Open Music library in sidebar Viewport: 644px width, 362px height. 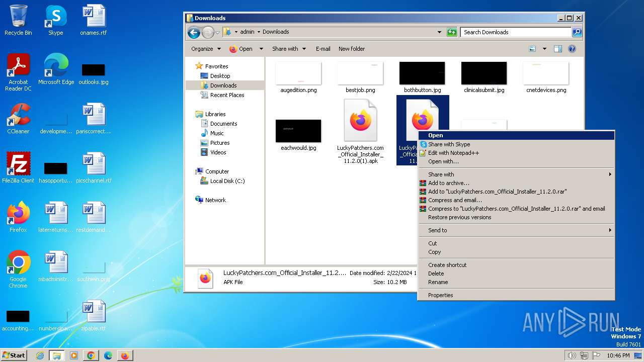pyautogui.click(x=217, y=133)
